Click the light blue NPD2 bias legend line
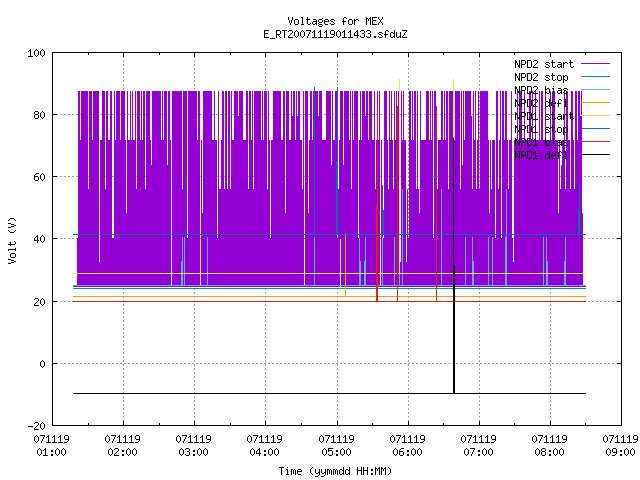This screenshot has width=640, height=480. 596,89
